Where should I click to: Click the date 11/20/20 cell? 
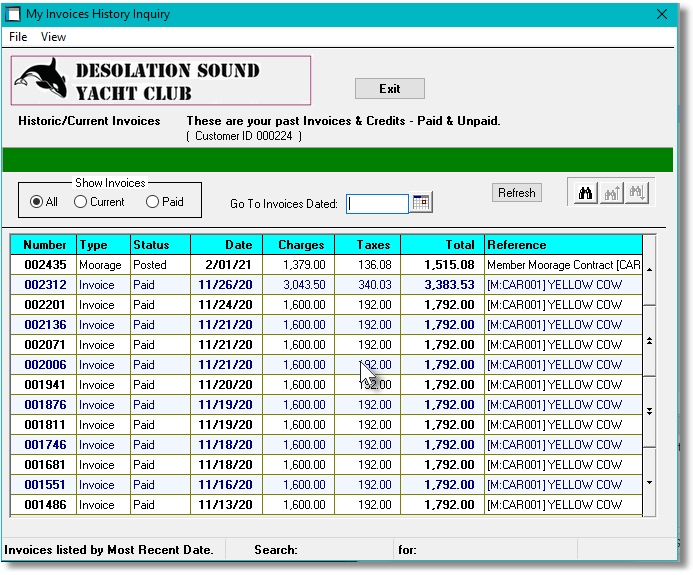(225, 385)
